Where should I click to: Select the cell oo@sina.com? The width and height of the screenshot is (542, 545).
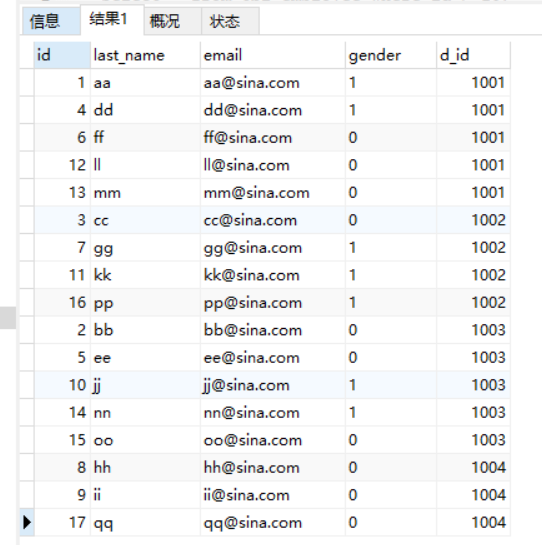click(x=273, y=440)
